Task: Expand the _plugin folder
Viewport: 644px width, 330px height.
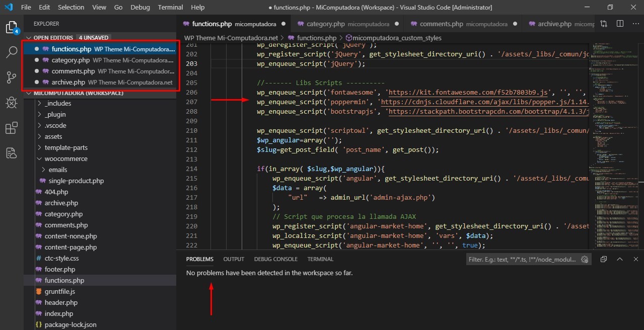Action: [x=40, y=114]
